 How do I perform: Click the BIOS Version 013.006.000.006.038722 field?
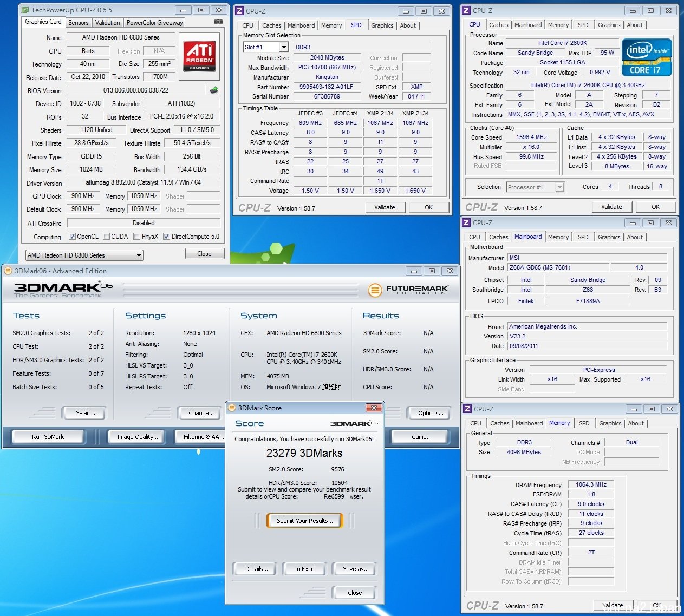136,90
